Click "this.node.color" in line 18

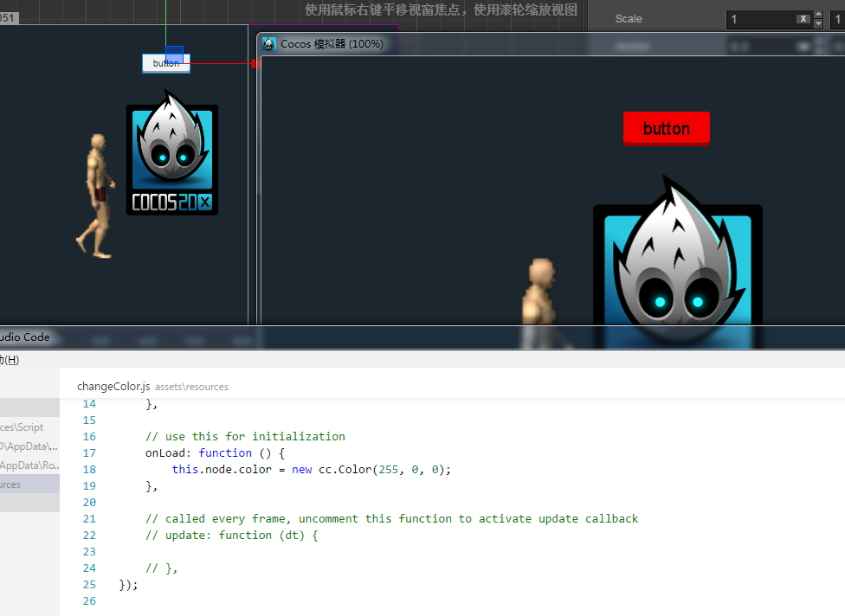pos(222,470)
